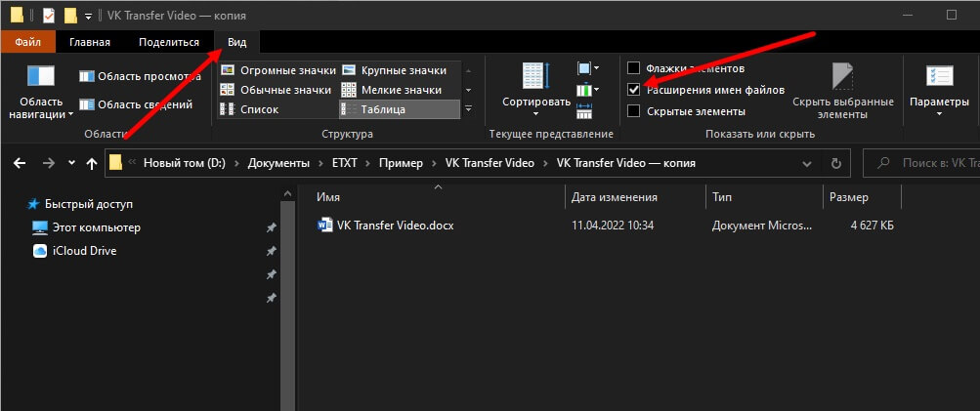
Task: Open the File (Файл) menu tab
Action: [x=27, y=42]
